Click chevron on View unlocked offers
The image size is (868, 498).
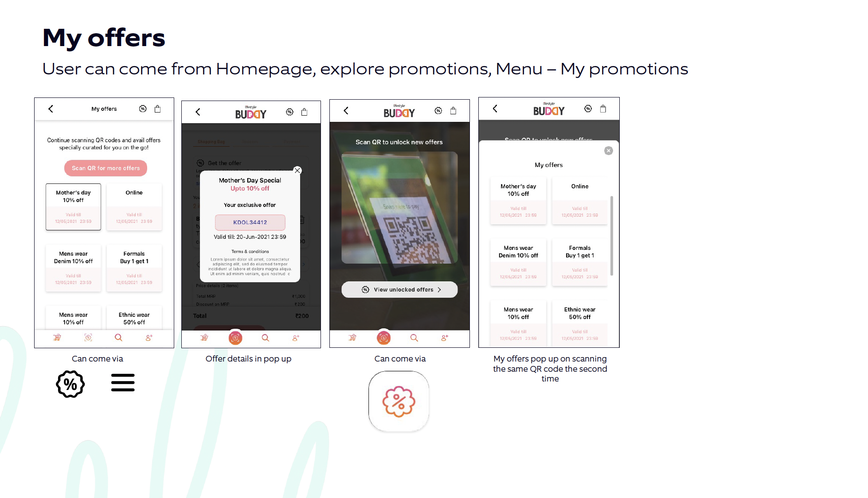(439, 290)
